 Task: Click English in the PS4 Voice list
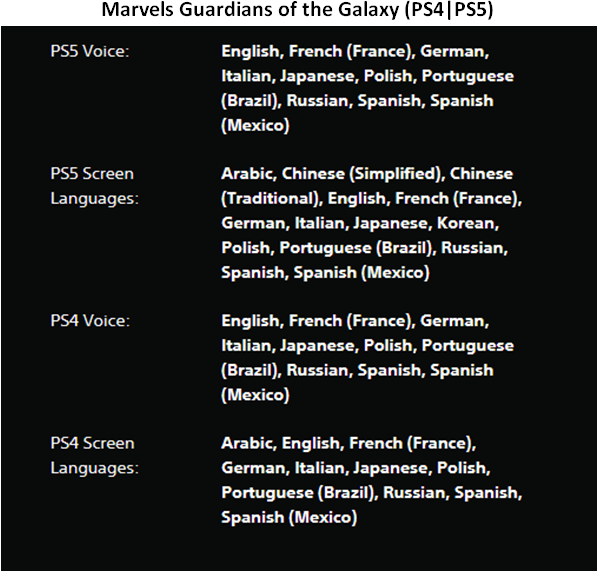tap(252, 321)
